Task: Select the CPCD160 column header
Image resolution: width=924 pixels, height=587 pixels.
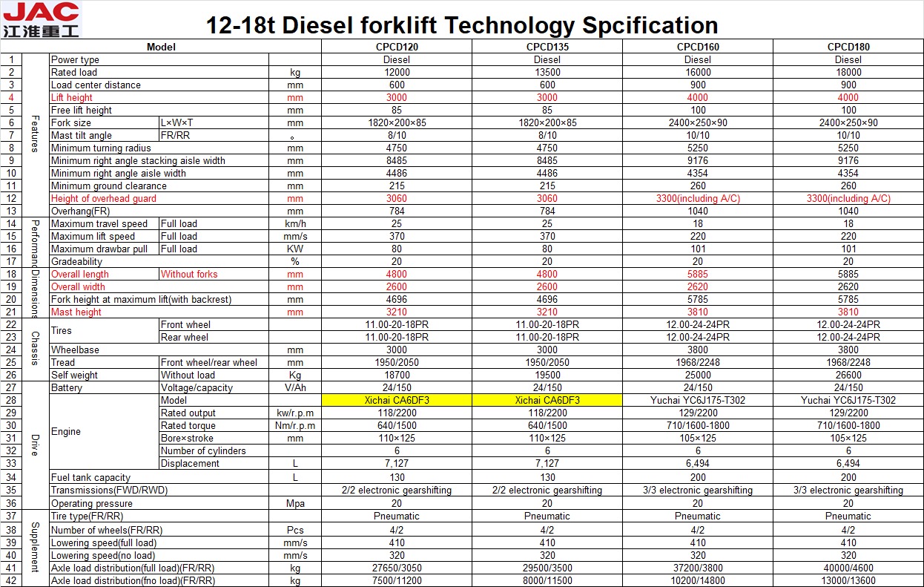Action: point(698,47)
